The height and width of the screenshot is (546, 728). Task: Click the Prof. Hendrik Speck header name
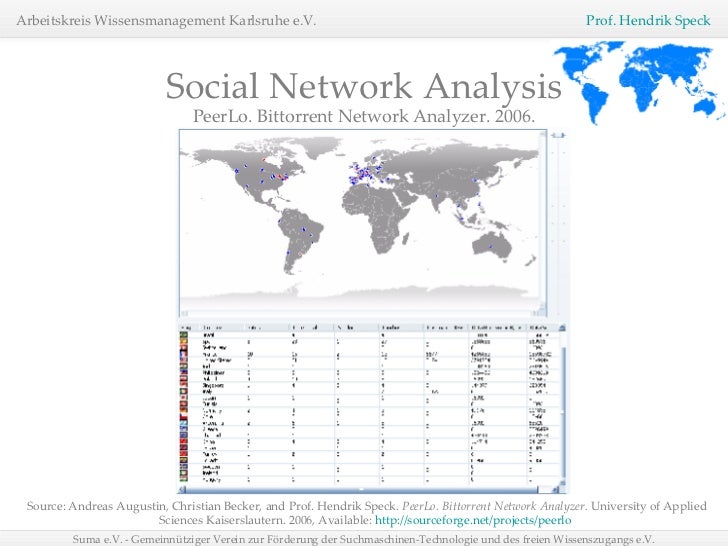(648, 20)
